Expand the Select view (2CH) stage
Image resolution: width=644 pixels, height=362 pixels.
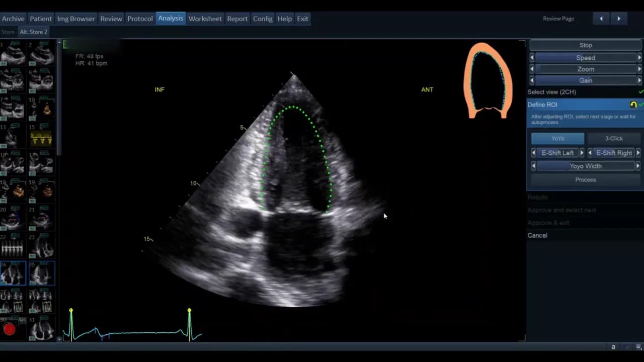(551, 92)
